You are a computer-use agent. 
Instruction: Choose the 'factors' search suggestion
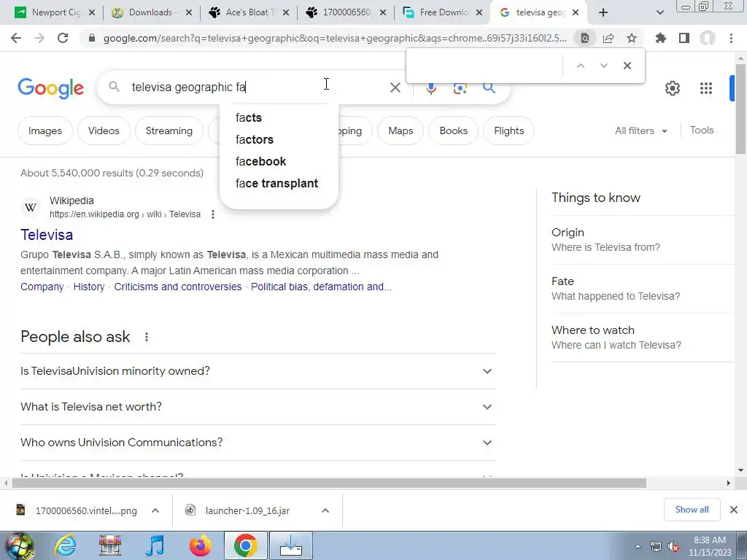click(x=279, y=139)
